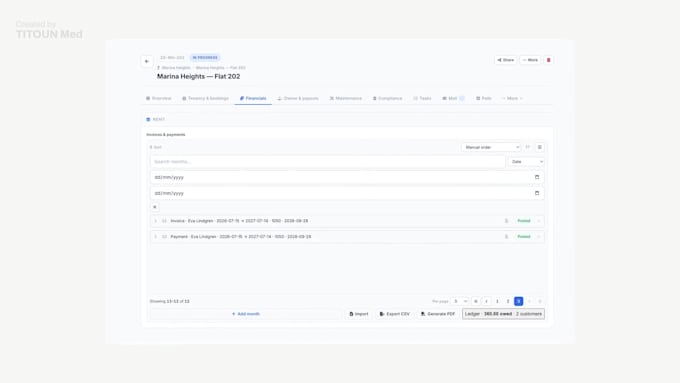Screen dimensions: 680x383
Task: Click the Add month button
Action: (x=246, y=314)
